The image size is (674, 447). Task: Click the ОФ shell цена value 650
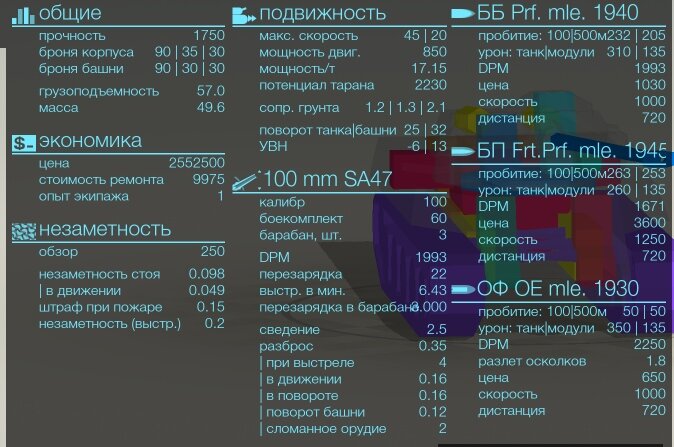click(654, 377)
